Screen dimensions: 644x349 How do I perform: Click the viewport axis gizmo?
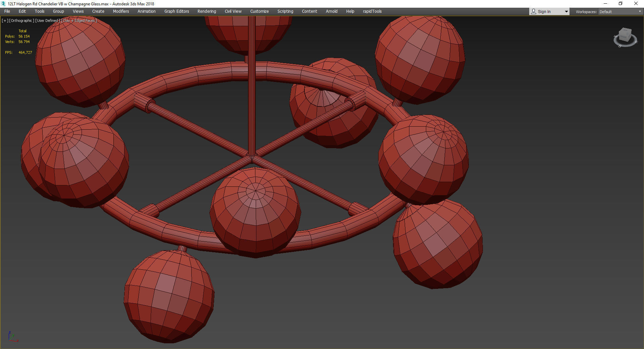[x=13, y=337]
